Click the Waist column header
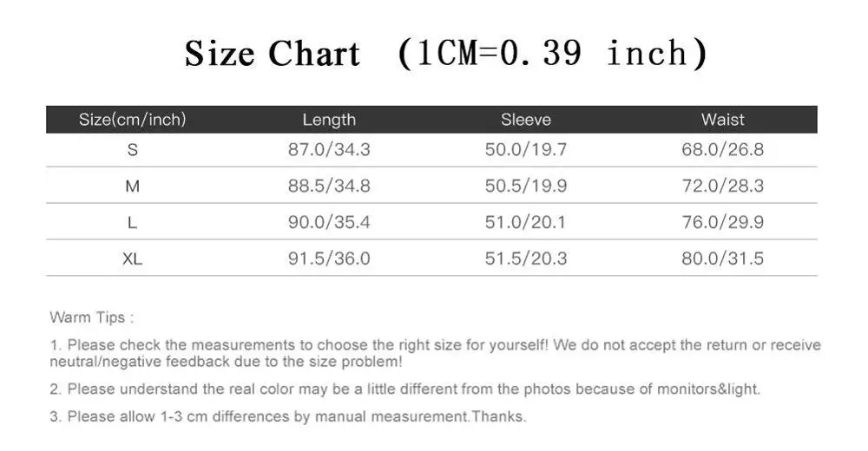The height and width of the screenshot is (451, 868). coord(723,120)
